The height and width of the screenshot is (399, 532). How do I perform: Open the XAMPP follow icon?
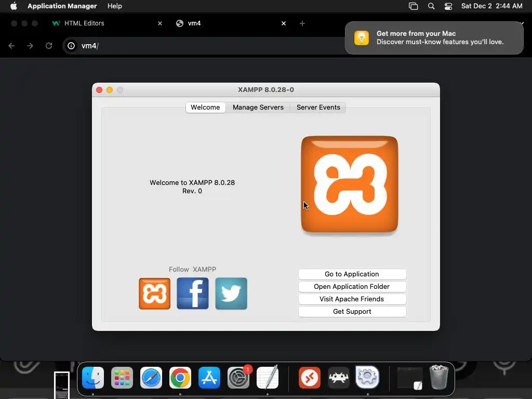(x=154, y=294)
